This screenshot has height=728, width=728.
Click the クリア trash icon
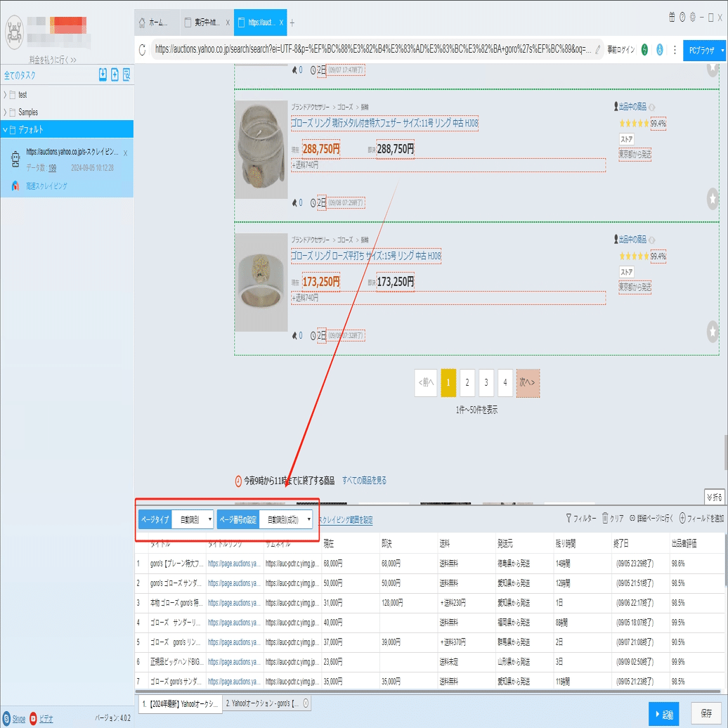tap(605, 518)
